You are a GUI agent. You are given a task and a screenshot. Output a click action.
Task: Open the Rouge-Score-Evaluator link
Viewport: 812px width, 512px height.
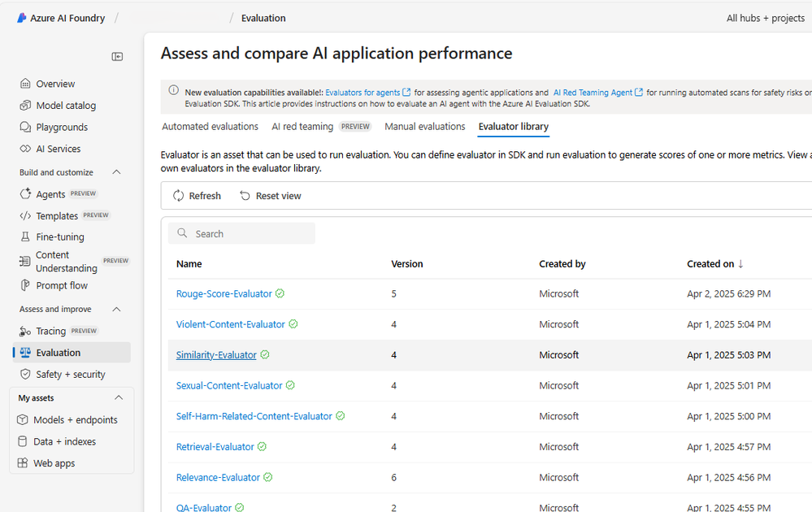click(224, 293)
